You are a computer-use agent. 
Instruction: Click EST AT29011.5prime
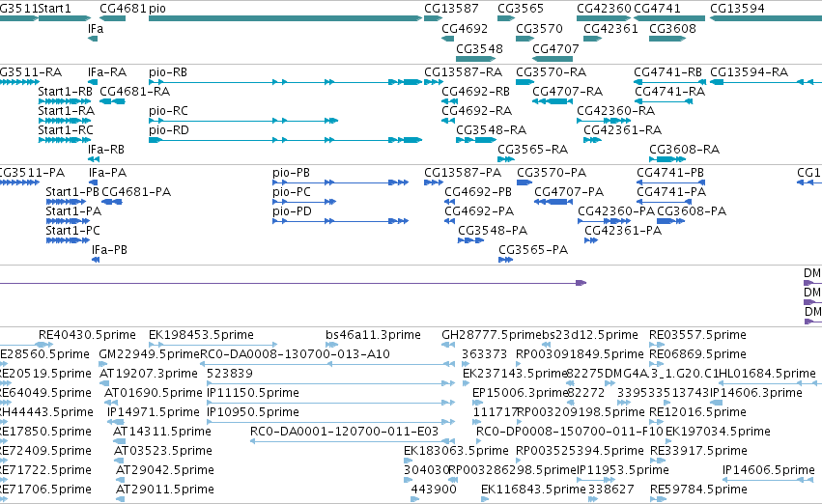[120, 499]
